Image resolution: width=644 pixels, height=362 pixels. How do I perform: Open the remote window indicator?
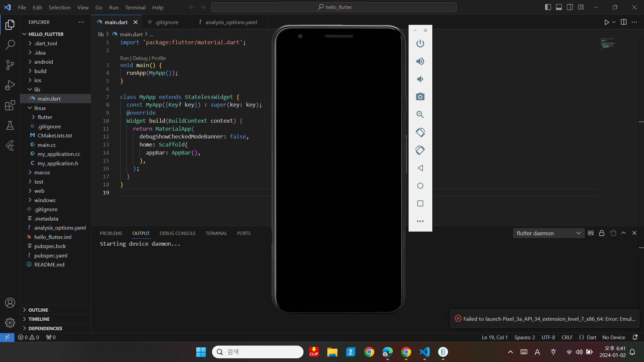coord(7,337)
